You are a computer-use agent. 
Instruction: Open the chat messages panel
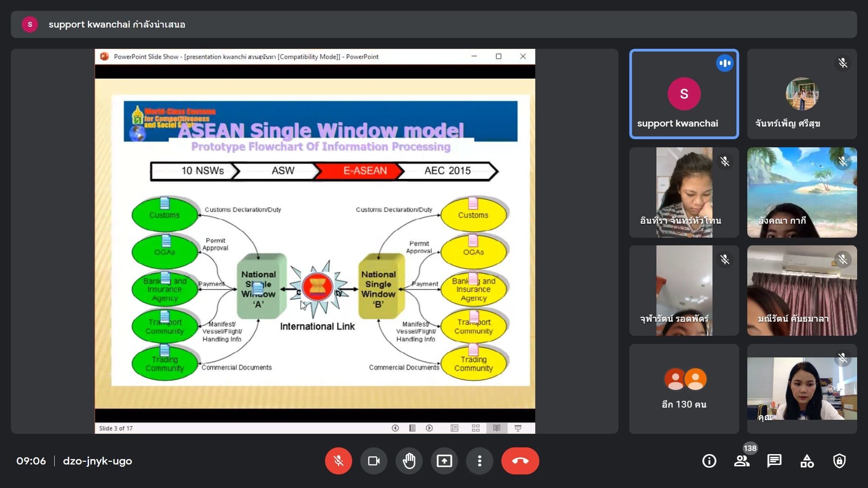[x=774, y=461]
